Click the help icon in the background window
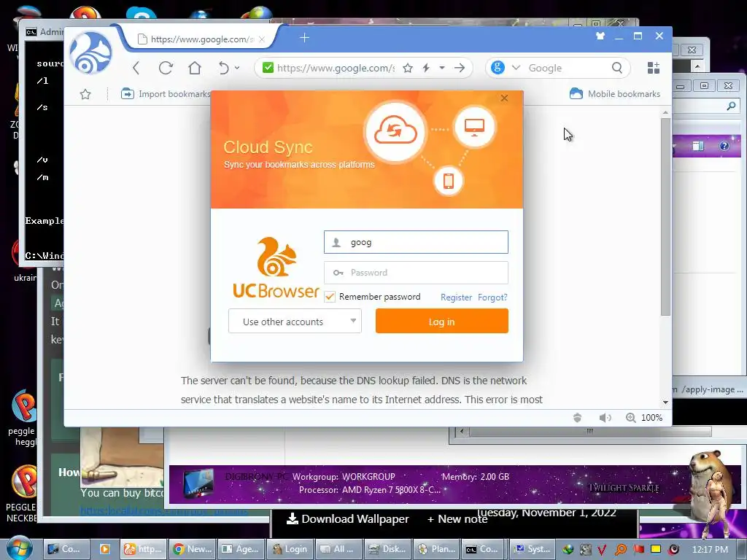The width and height of the screenshot is (747, 560). [x=724, y=146]
